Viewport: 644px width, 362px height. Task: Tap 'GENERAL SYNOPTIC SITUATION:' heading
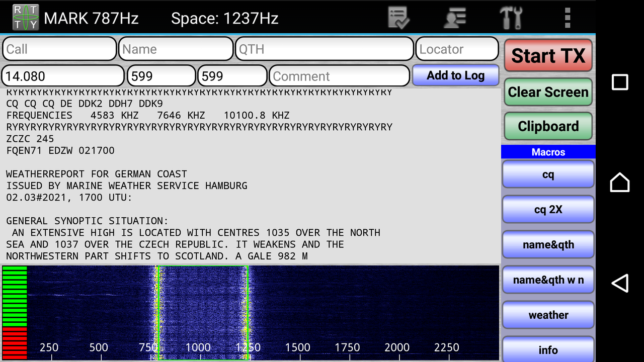[88, 221]
